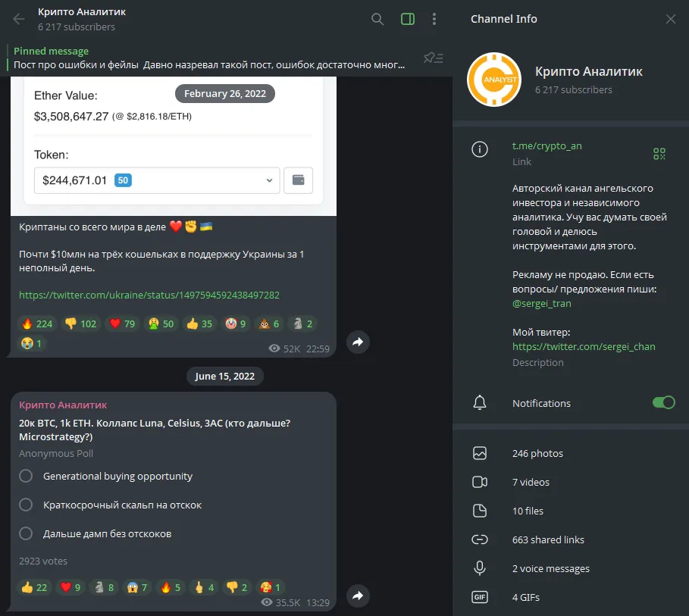Select Generational buying opportunity poll option
Viewport: 689px width, 616px height.
click(x=106, y=477)
